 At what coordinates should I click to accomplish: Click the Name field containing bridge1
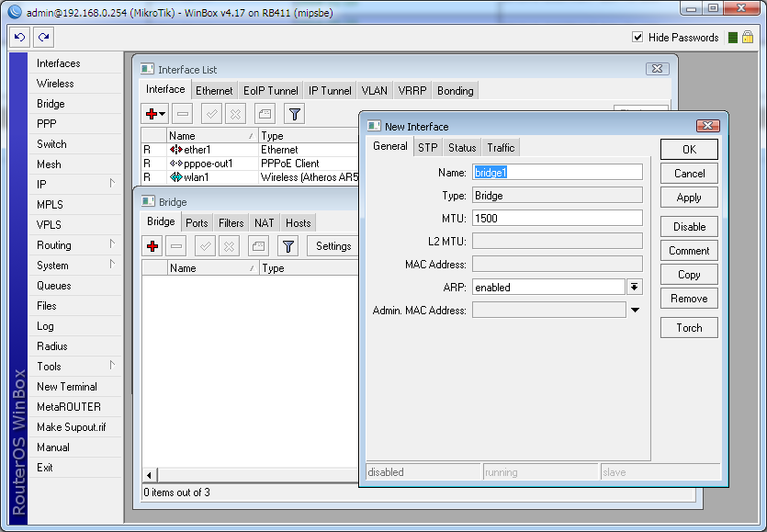coord(558,172)
